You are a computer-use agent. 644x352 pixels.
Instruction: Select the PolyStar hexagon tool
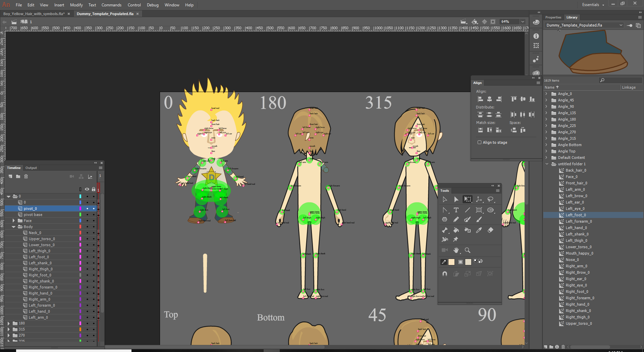coord(445,219)
